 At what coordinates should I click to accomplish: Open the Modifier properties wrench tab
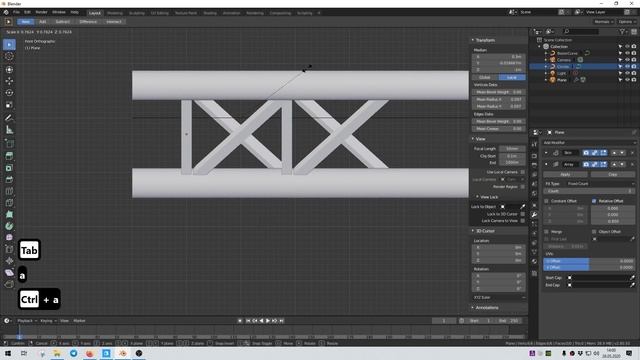pyautogui.click(x=534, y=215)
